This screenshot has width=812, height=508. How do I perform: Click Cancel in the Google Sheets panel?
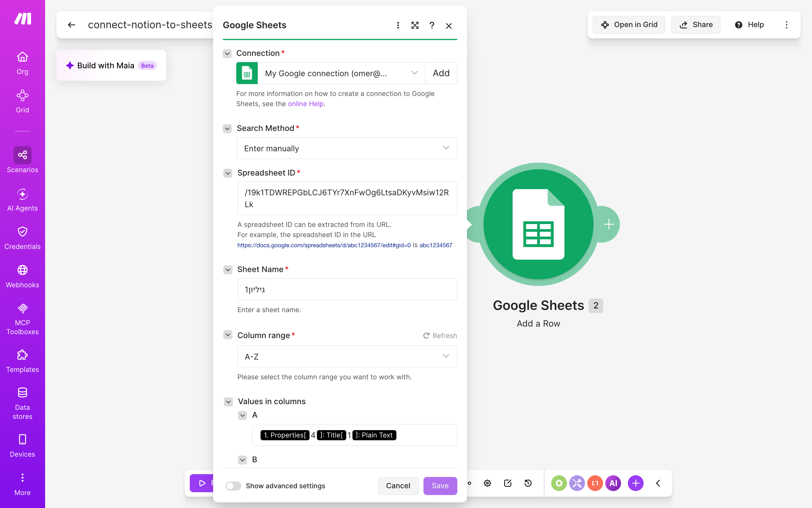[398, 485]
